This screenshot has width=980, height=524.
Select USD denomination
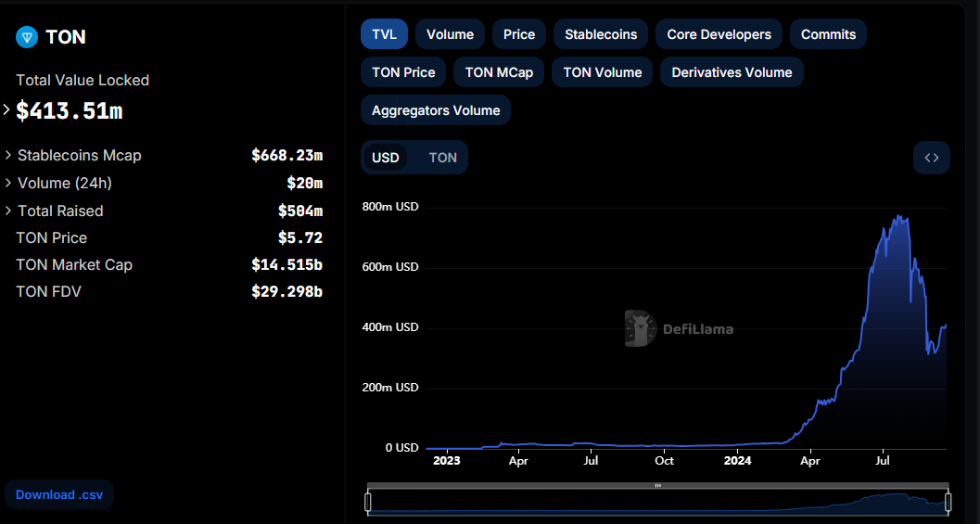pos(385,158)
